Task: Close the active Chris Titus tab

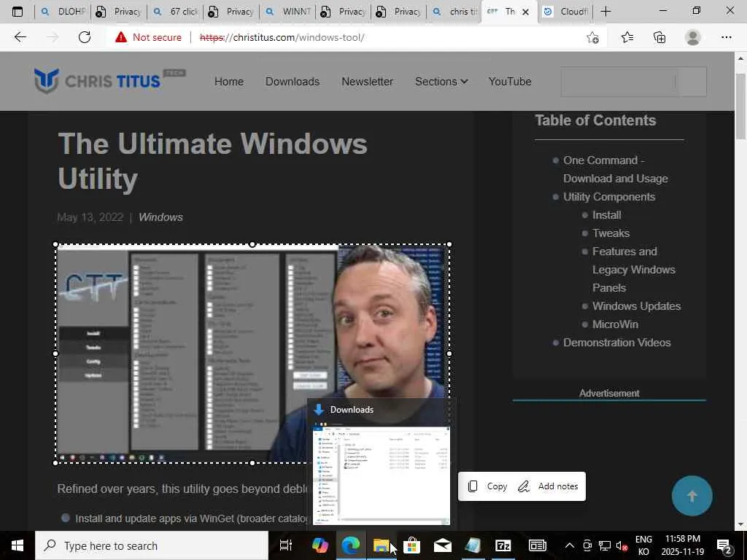Action: 525,12
